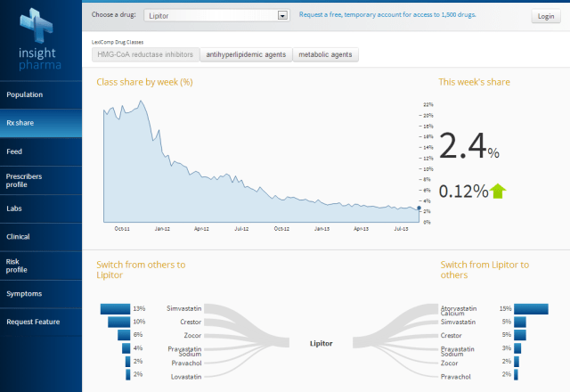Click the Login button

tap(546, 16)
